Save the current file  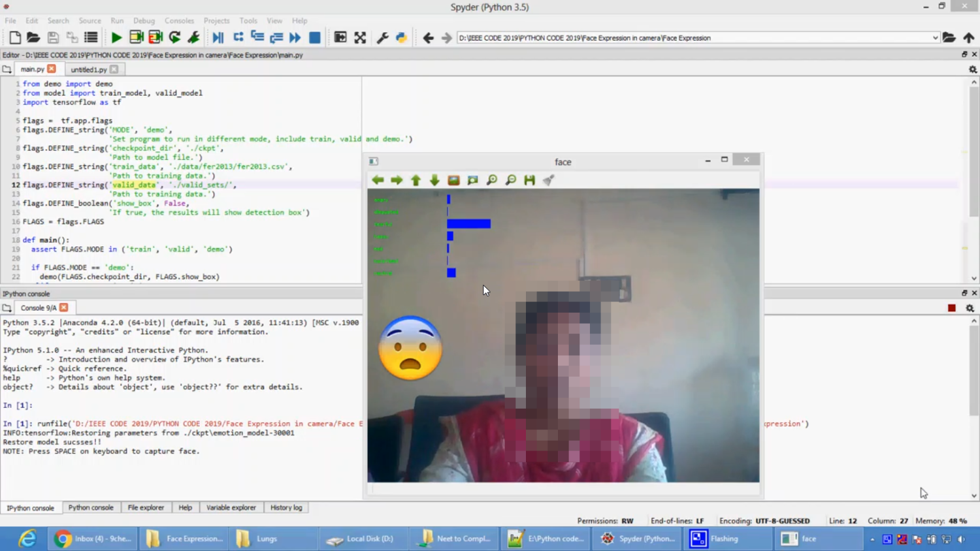[x=53, y=38]
